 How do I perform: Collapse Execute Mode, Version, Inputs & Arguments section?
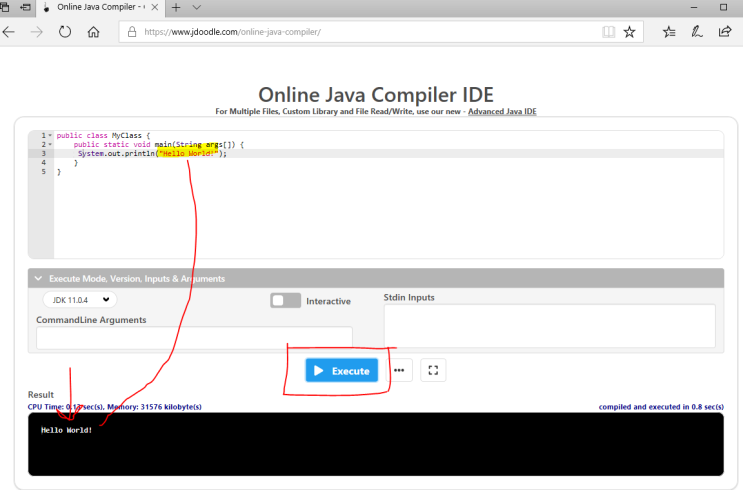click(x=38, y=279)
